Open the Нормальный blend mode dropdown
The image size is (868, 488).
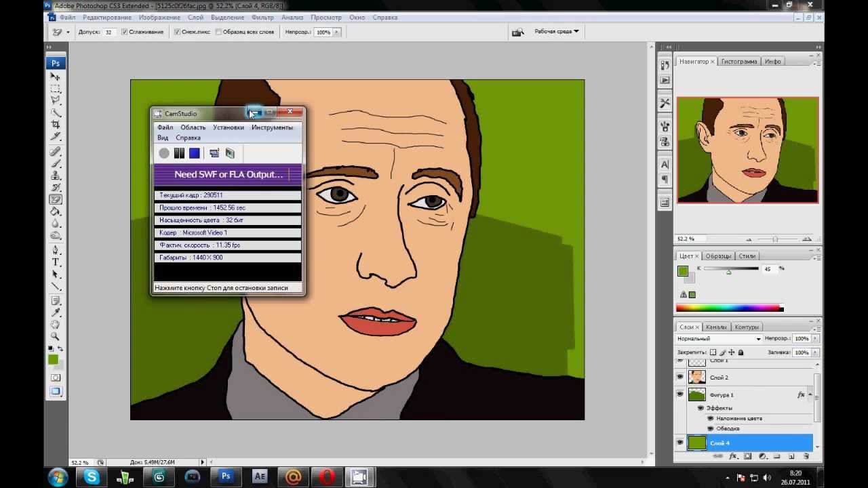click(719, 338)
